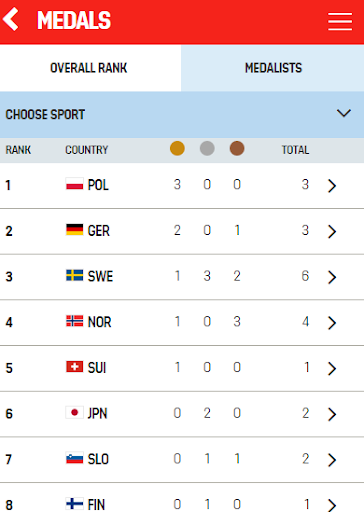Tap the Germany flag icon
The image size is (364, 512).
click(74, 230)
